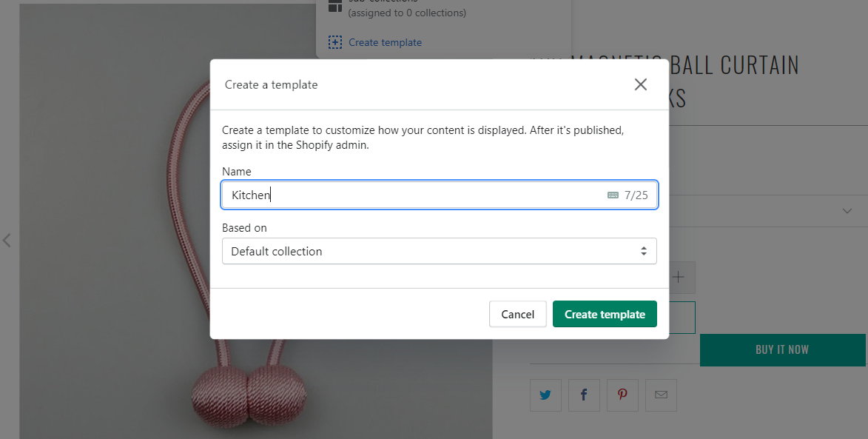The image size is (868, 439).
Task: Click the keyboard icon in Name field
Action: point(613,195)
